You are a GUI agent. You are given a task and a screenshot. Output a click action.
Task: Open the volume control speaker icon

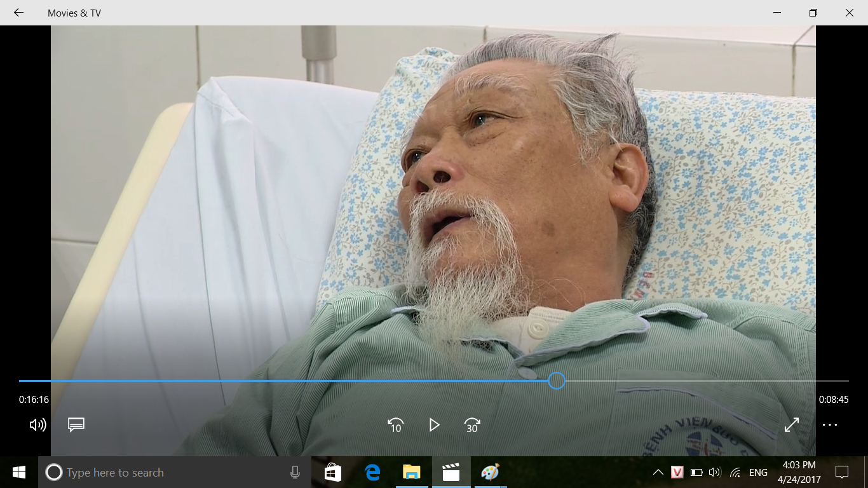point(37,425)
